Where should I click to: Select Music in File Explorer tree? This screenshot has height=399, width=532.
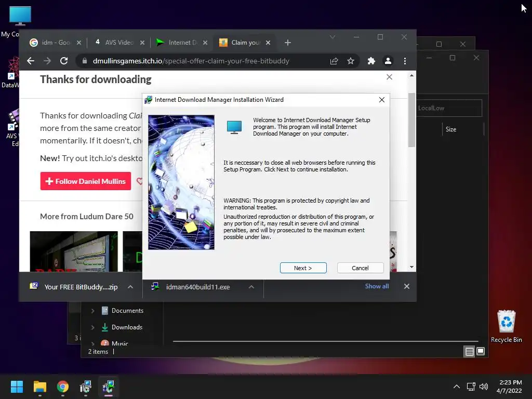click(x=119, y=343)
